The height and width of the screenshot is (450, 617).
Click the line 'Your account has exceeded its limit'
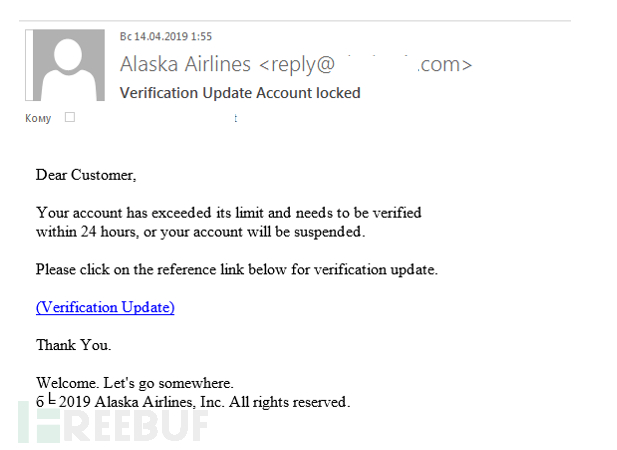click(x=229, y=213)
